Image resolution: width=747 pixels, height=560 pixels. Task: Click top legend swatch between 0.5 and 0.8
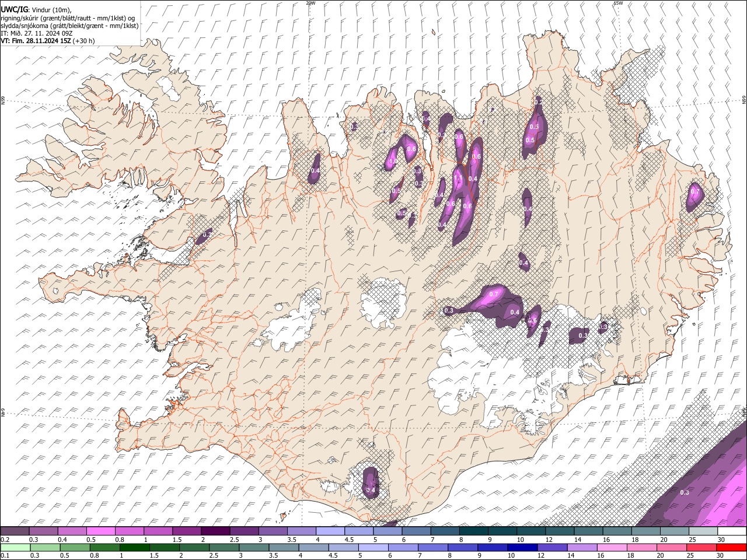[x=100, y=531]
